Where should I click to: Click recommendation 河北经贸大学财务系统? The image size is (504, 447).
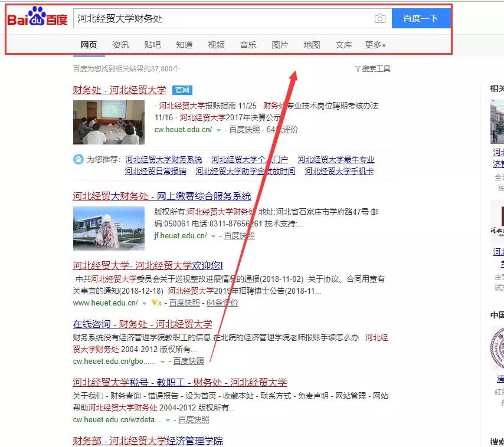(x=163, y=159)
